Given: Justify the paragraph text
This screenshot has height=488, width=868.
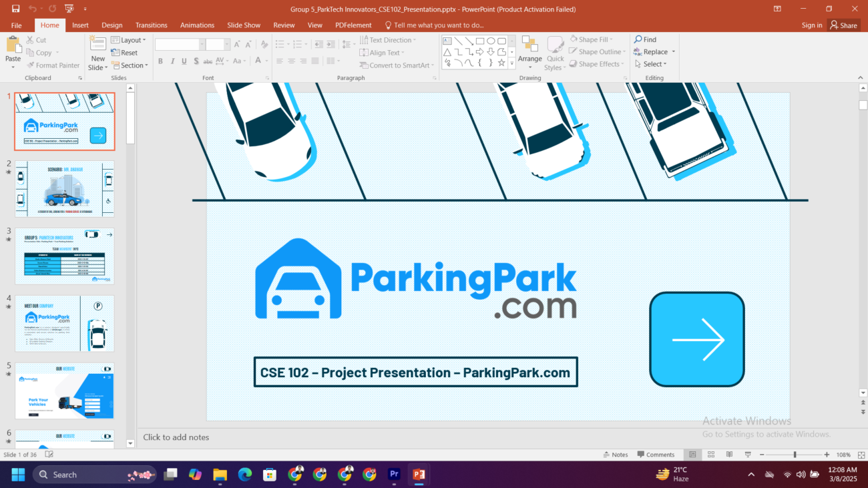Looking at the screenshot, I should 315,61.
